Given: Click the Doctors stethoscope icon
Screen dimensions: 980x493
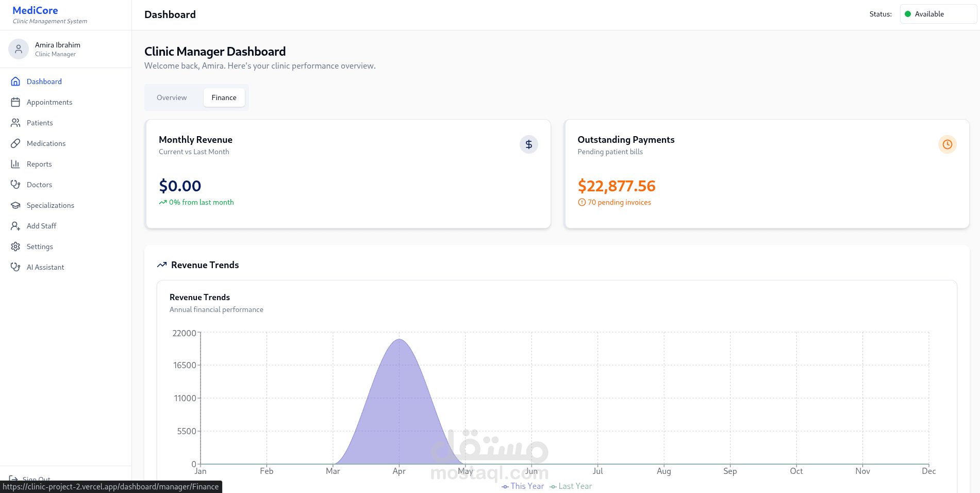Looking at the screenshot, I should click(15, 185).
